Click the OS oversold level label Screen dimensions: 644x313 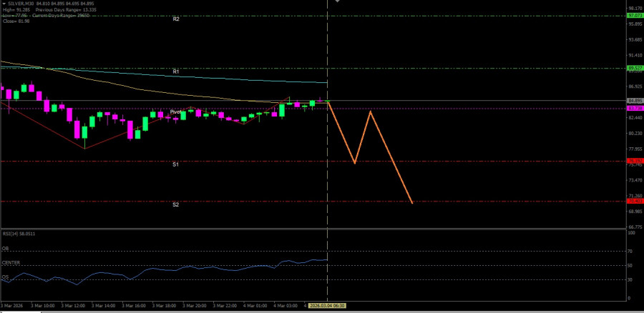click(5, 277)
